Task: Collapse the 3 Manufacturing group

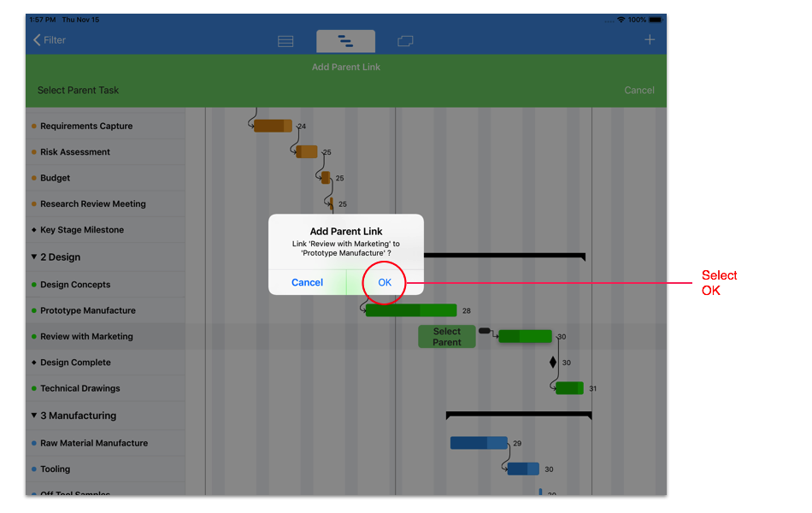Action: coord(34,416)
